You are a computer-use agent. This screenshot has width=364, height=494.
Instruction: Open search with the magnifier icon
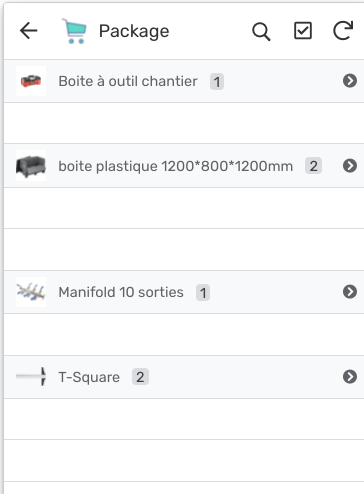point(261,31)
